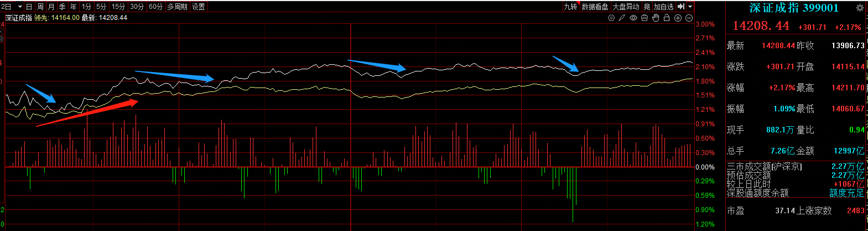Click the 加自选 button
Viewport: 868px width, 231px height.
click(664, 7)
